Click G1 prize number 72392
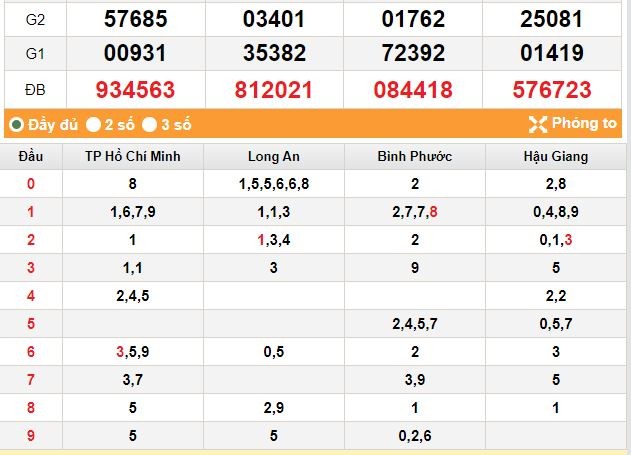This screenshot has width=631, height=455. point(413,53)
